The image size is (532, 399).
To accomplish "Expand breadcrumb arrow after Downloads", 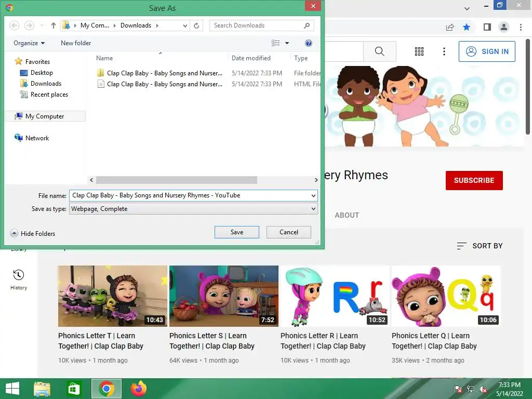I will click(x=157, y=25).
